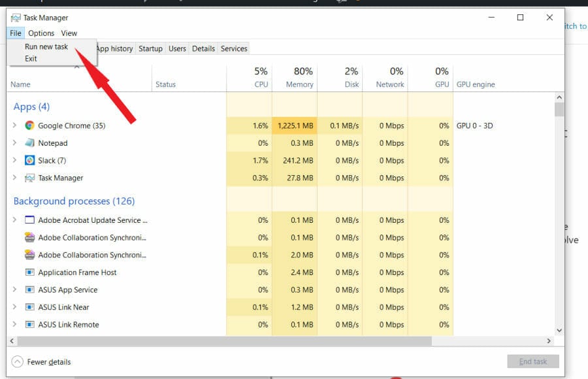The height and width of the screenshot is (379, 588).
Task: Click ASUS Link Near's 1.2 MB value
Action: [x=302, y=307]
